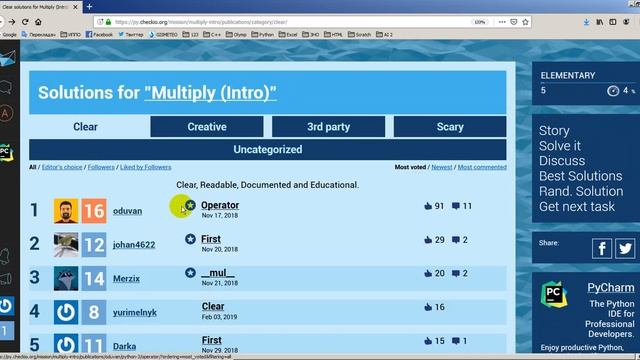Image resolution: width=640 pixels, height=360 pixels.
Task: Expand the ЗНО bookmarks folder
Action: (311, 35)
